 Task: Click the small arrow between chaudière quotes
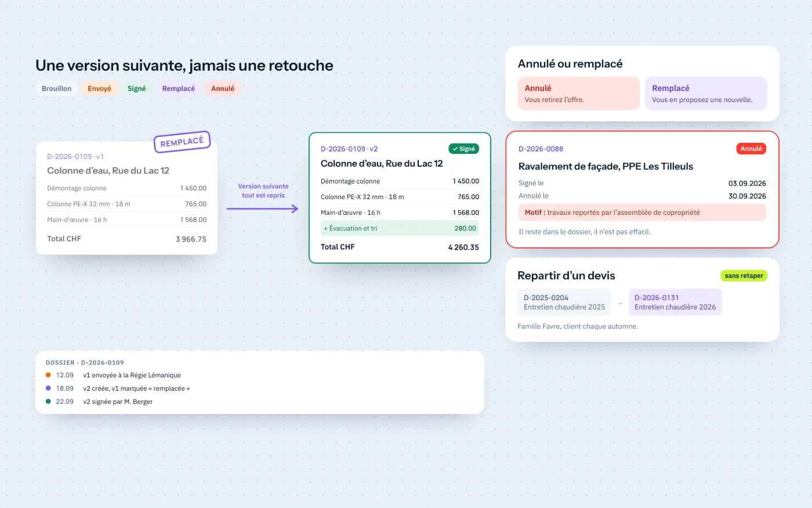pyautogui.click(x=620, y=304)
